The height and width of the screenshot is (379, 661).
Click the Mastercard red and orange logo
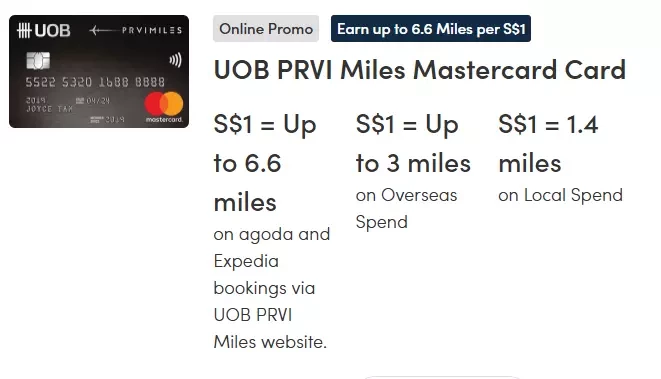[x=164, y=103]
